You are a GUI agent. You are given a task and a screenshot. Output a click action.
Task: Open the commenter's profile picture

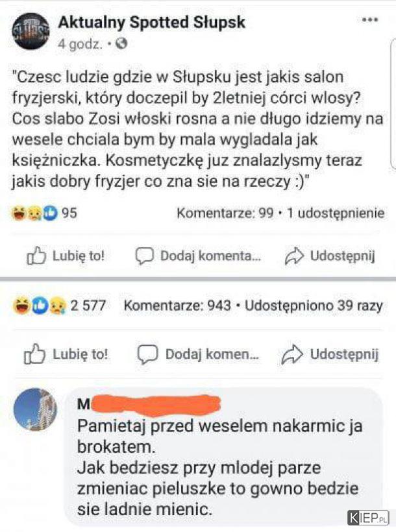pos(34,409)
